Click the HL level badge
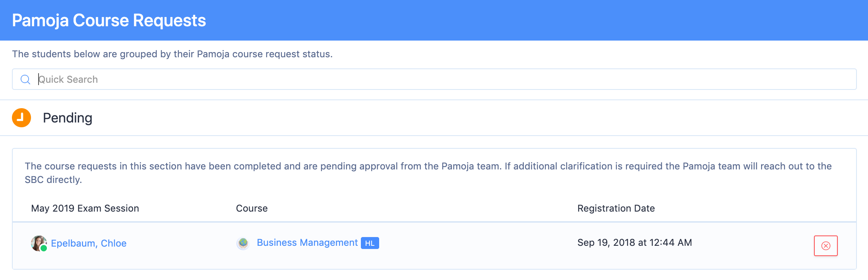868x280 pixels. [370, 243]
